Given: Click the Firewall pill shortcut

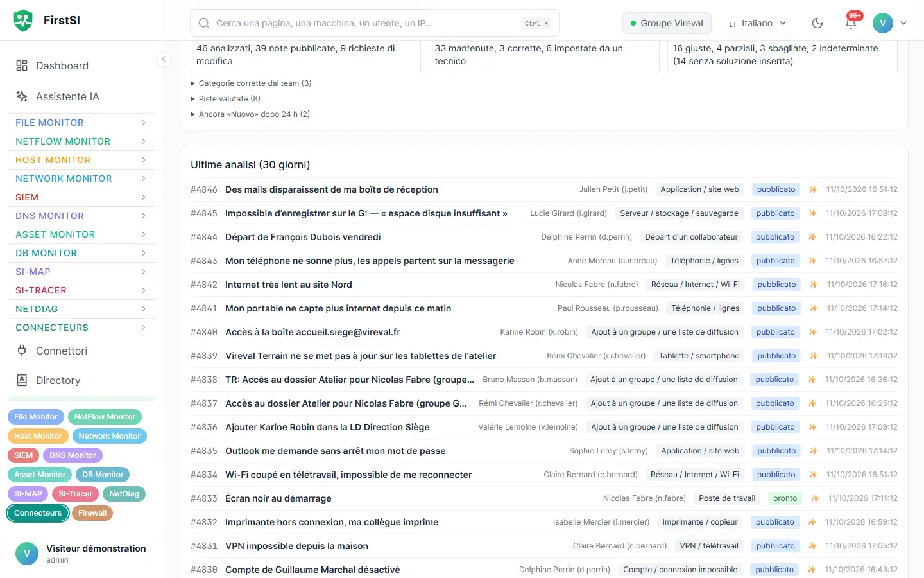Looking at the screenshot, I should pyautogui.click(x=92, y=513).
